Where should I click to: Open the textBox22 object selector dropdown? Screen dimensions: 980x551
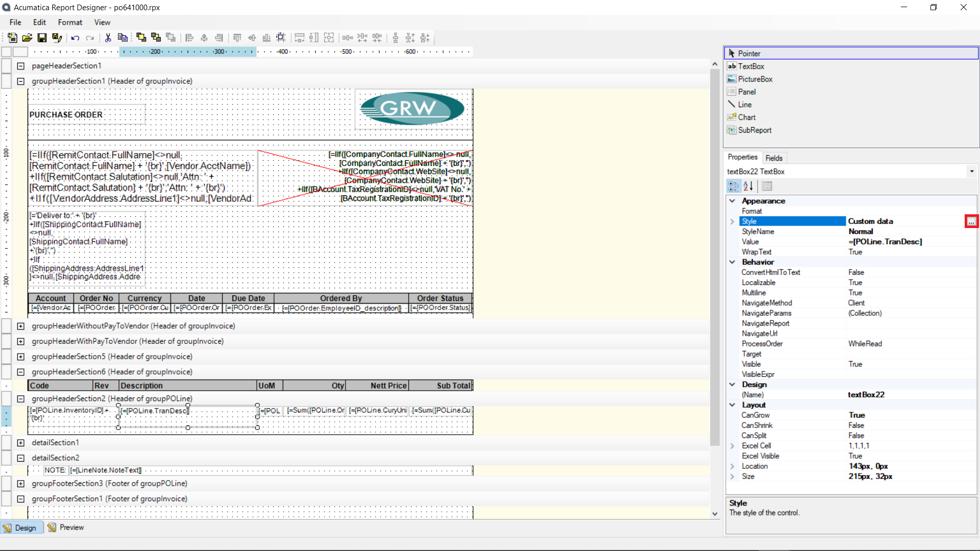coord(972,172)
